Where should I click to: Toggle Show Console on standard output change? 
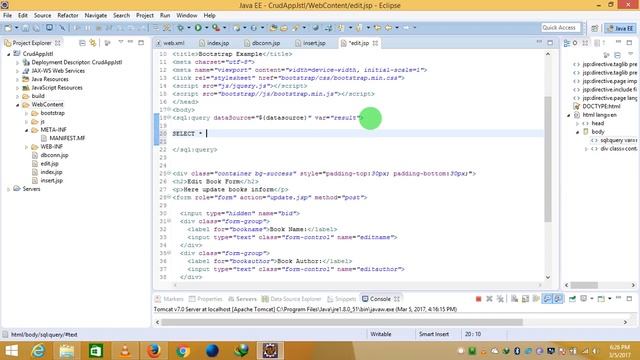(x=547, y=299)
